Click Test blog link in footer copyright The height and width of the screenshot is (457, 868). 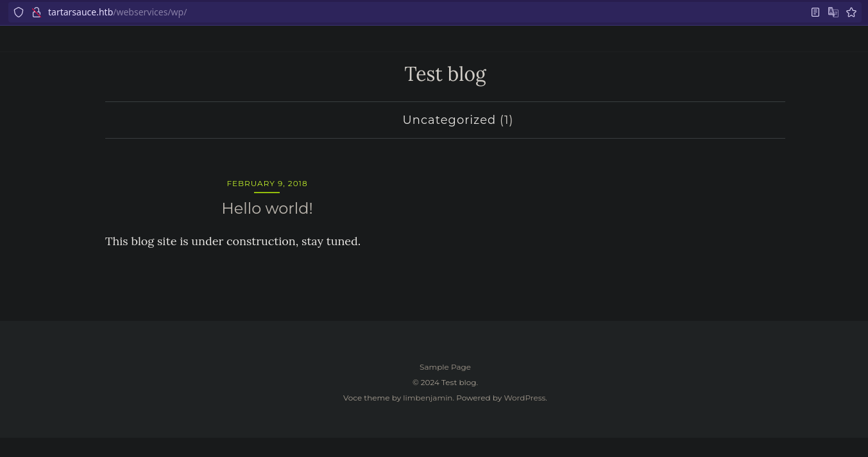point(459,383)
